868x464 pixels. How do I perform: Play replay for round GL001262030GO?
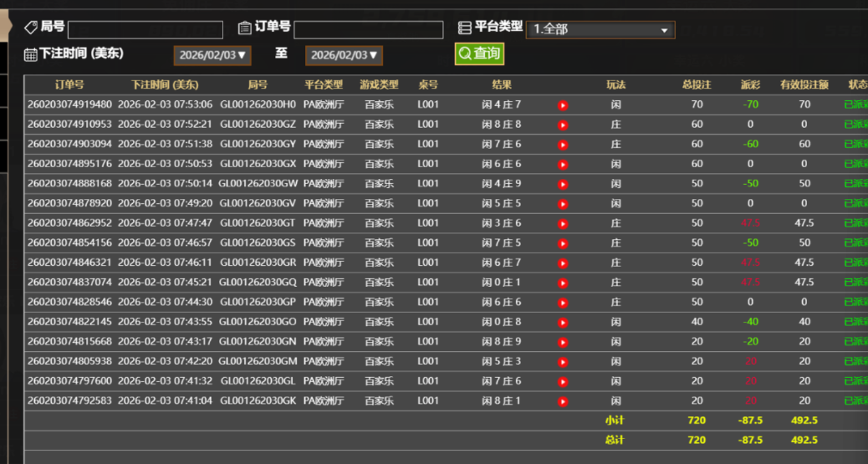563,322
